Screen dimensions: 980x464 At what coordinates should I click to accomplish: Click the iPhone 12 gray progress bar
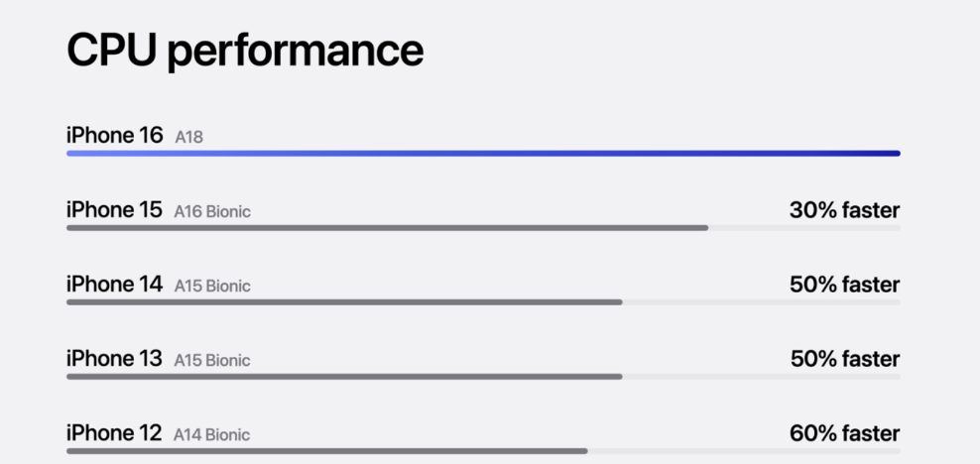327,451
